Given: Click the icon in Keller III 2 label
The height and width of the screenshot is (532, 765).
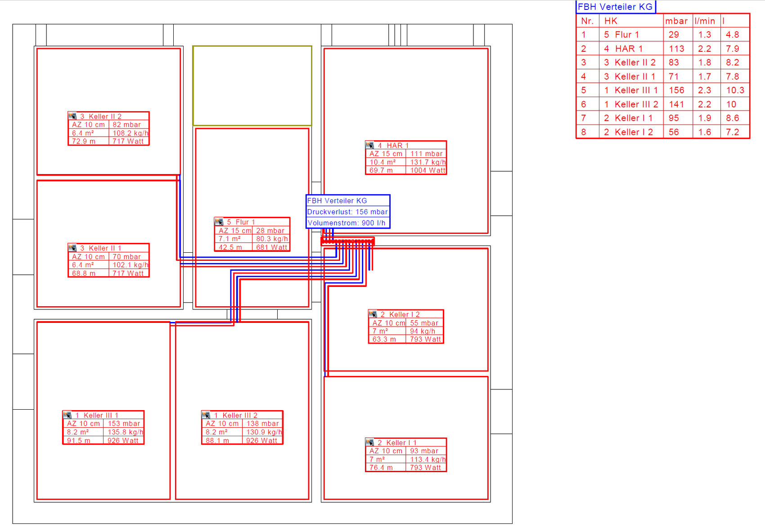Looking at the screenshot, I should (x=206, y=415).
